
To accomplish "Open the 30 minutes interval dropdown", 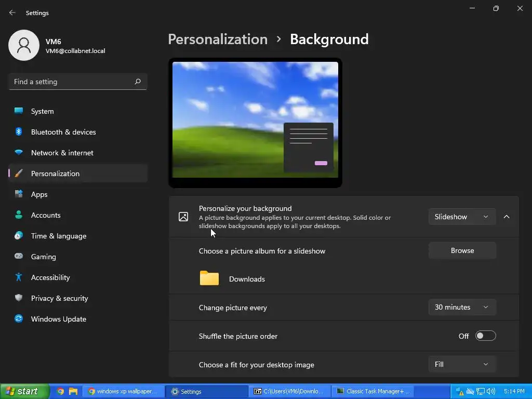I will click(462, 307).
